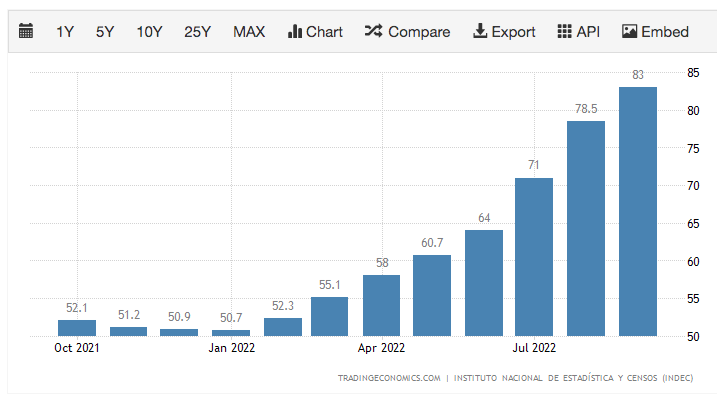The width and height of the screenshot is (717, 399).
Task: Click the picture Embed icon
Action: pyautogui.click(x=629, y=31)
